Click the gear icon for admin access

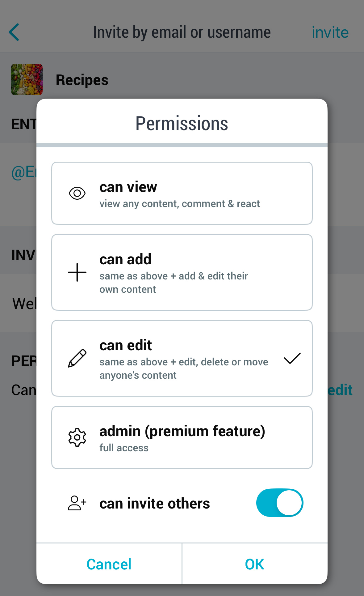(77, 437)
